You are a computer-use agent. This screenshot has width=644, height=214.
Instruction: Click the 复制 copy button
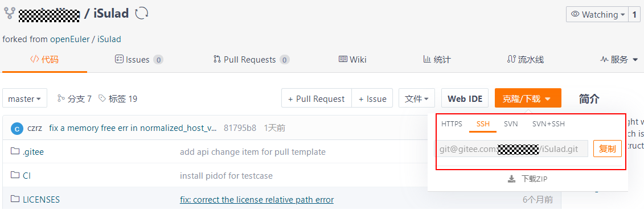608,149
